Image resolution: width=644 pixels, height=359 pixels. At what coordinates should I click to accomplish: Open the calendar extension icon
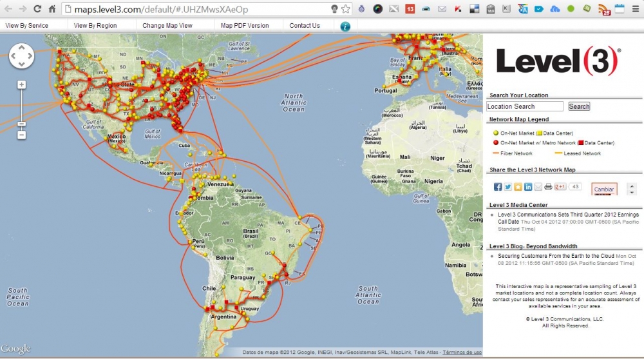coord(620,8)
